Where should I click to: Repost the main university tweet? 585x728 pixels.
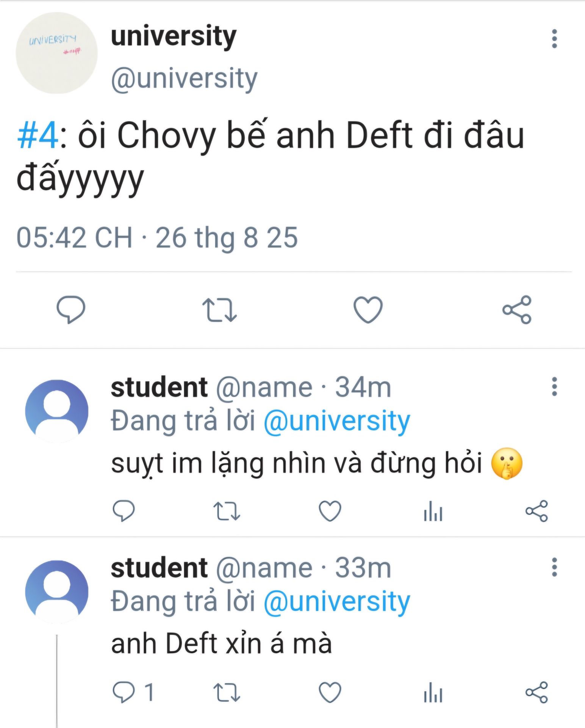(x=219, y=309)
